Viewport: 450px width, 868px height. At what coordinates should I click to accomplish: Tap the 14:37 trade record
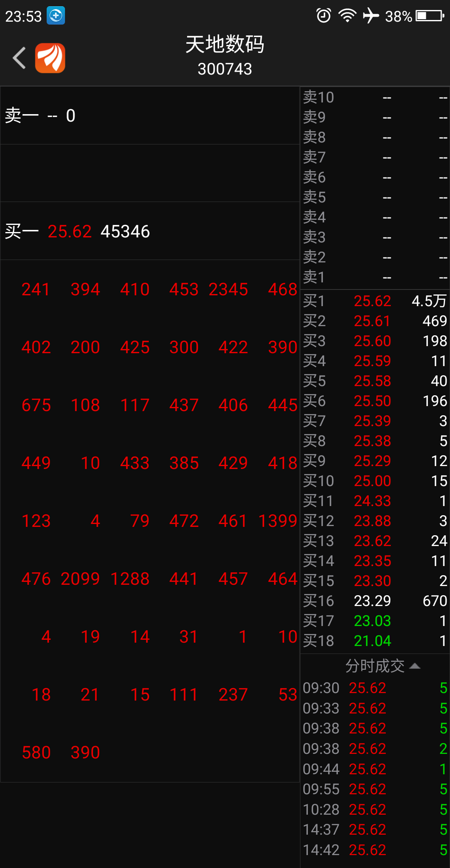pyautogui.click(x=375, y=829)
